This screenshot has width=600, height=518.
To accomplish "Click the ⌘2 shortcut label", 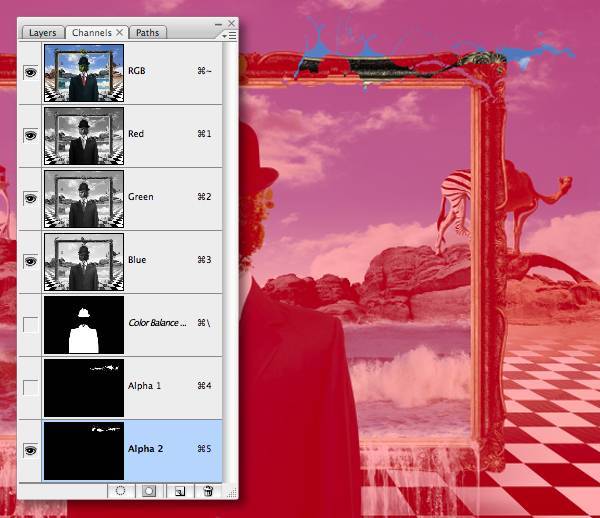I will point(204,197).
